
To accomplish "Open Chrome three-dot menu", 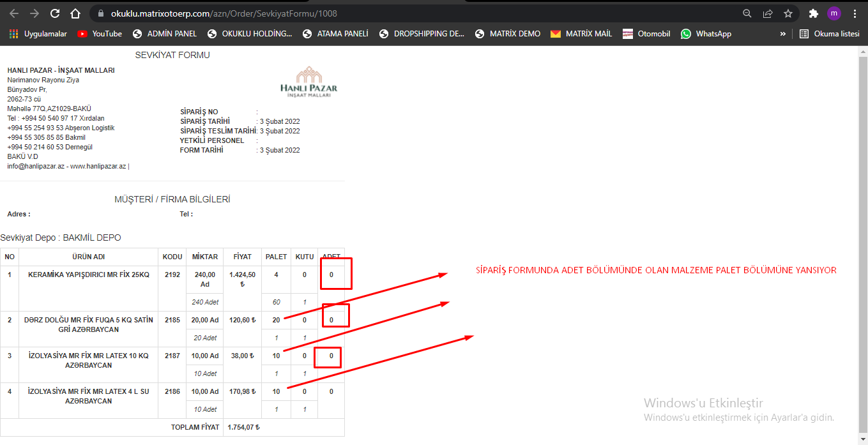I will (855, 13).
